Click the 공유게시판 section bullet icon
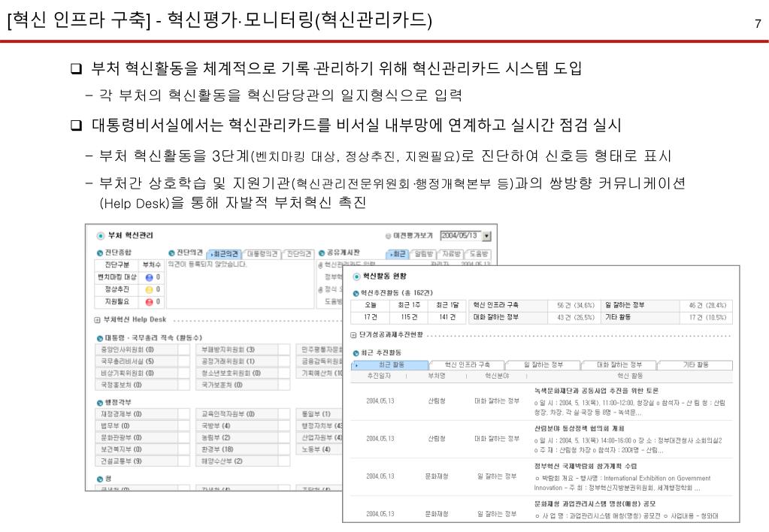The width and height of the screenshot is (769, 532). [322, 253]
